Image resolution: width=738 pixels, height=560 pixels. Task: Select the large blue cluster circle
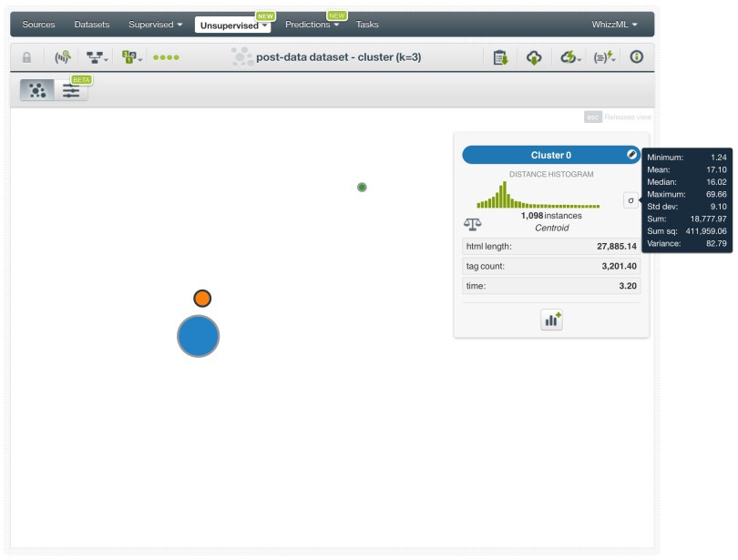[x=198, y=336]
